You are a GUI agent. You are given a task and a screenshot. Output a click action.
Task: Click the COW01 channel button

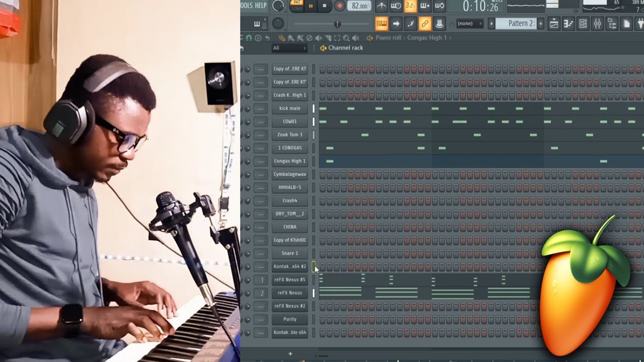pyautogui.click(x=290, y=121)
